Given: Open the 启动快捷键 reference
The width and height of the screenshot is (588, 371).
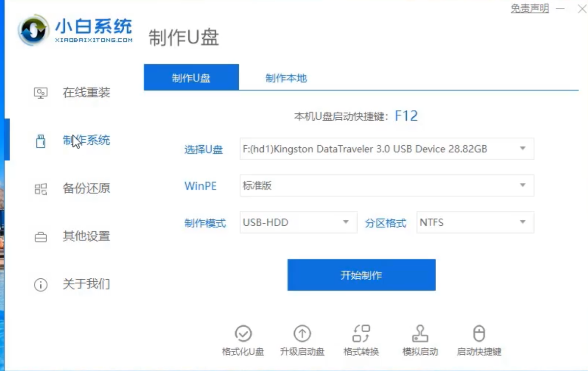Looking at the screenshot, I should pos(479,340).
